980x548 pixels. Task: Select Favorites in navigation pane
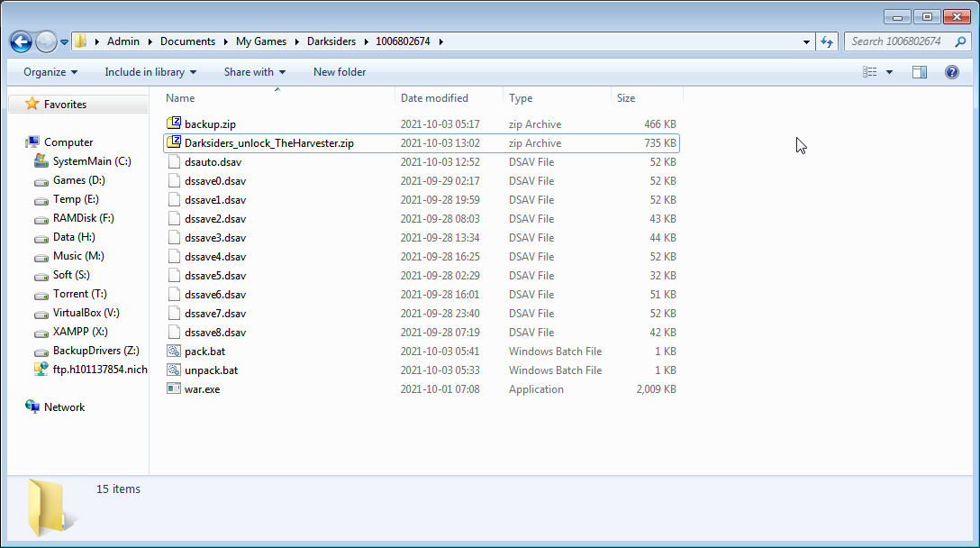[x=65, y=105]
